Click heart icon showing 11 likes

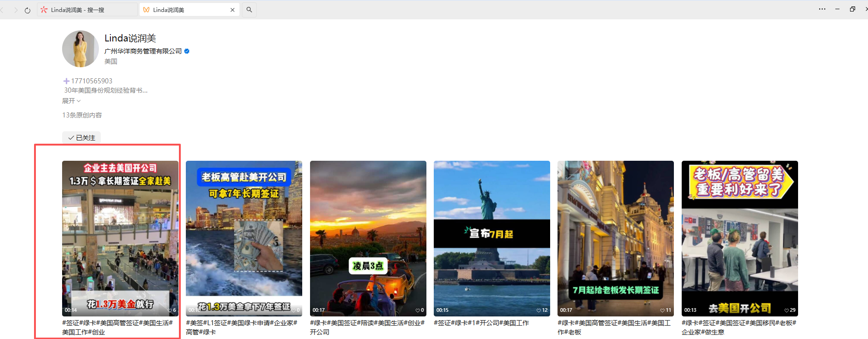coord(662,310)
